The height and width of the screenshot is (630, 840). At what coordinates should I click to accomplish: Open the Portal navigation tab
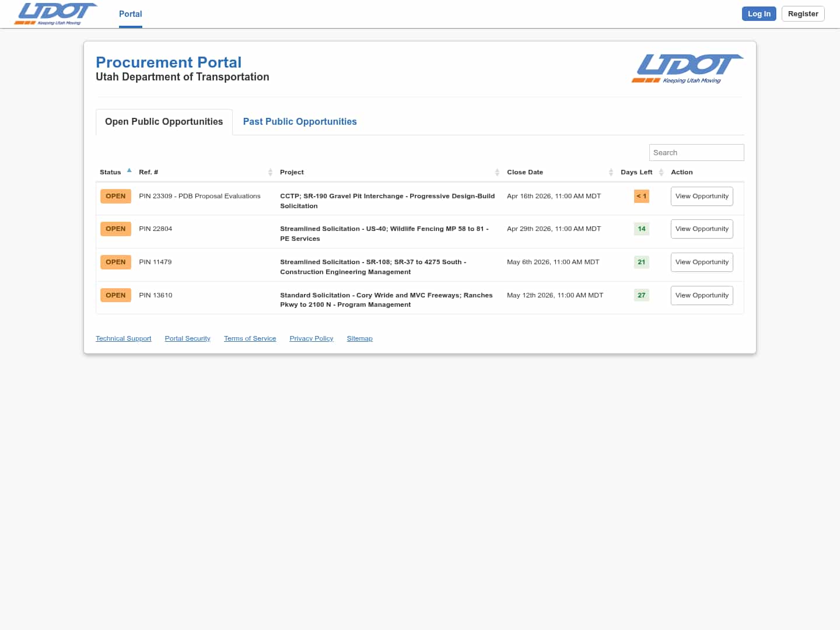[x=131, y=14]
